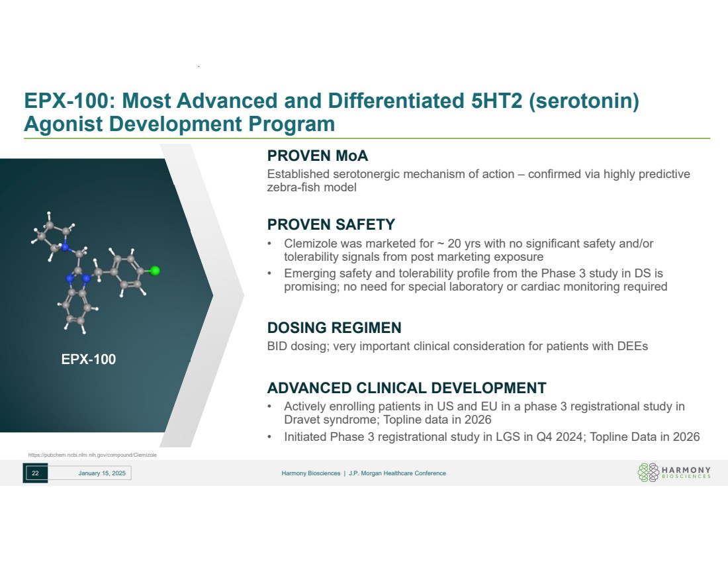Viewport: 728px width, 562px height.
Task: Click the 'PROVEN MoA' heading
Action: point(318,156)
